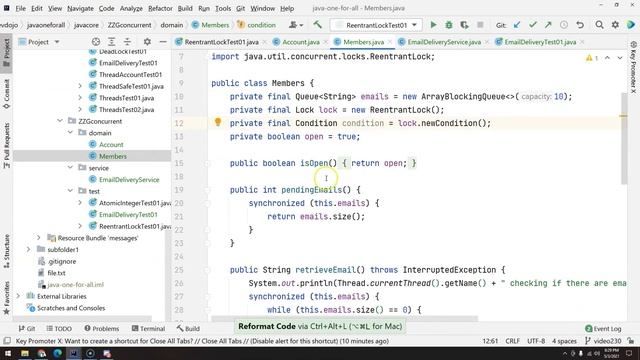Viewport: 640px width, 360px height.
Task: Click the warning indicator in editor
Action: point(591,58)
